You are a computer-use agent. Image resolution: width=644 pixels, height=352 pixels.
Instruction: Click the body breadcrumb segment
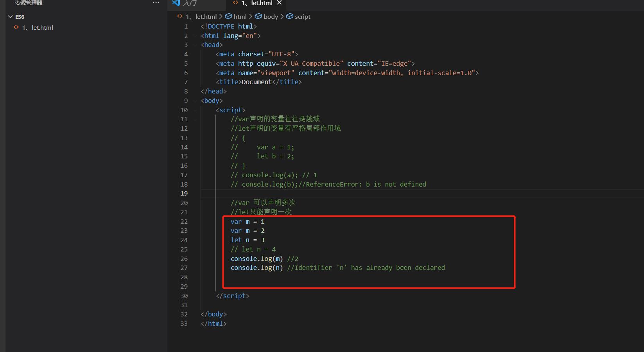(x=271, y=16)
